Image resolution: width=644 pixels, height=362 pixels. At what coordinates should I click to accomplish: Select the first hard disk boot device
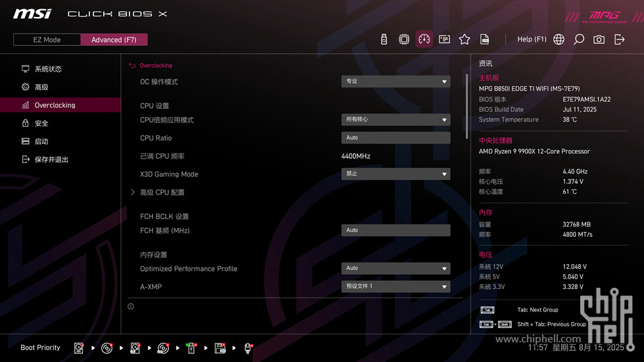pos(79,348)
